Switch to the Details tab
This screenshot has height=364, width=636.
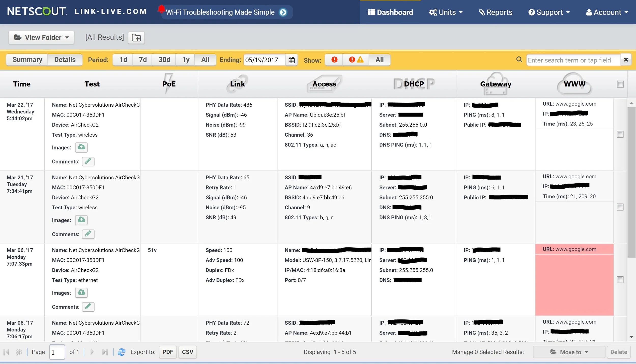click(65, 60)
